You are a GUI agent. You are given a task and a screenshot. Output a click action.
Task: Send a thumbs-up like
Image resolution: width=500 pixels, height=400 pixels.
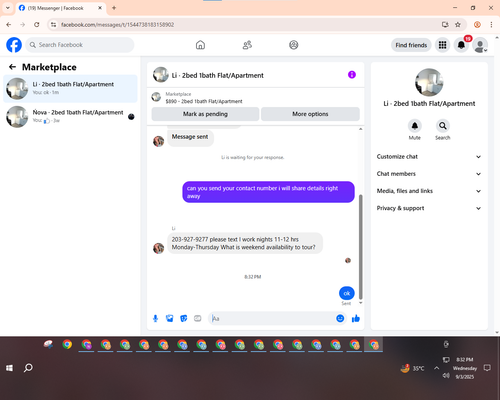(356, 319)
